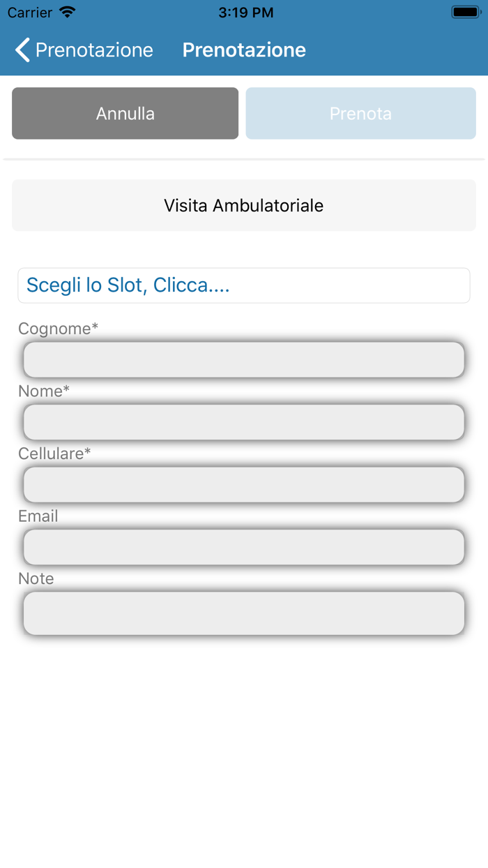Tap the Prenotazione title in navigation bar
488x868 pixels.
(244, 50)
